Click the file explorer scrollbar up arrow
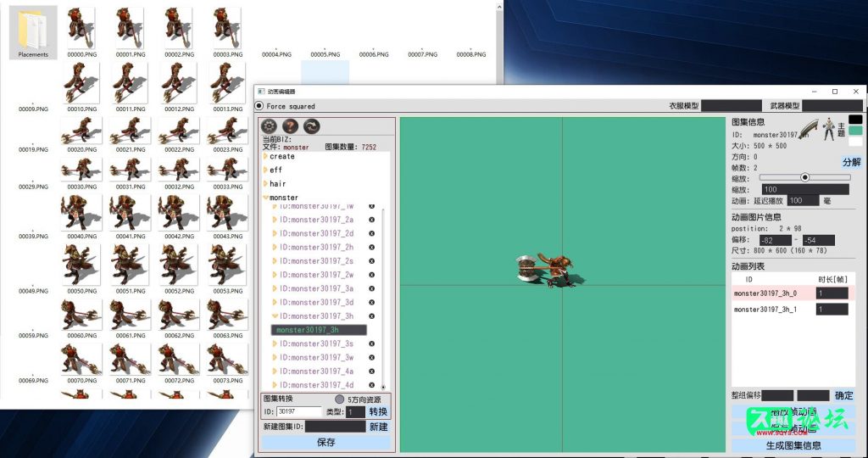 pos(498,7)
